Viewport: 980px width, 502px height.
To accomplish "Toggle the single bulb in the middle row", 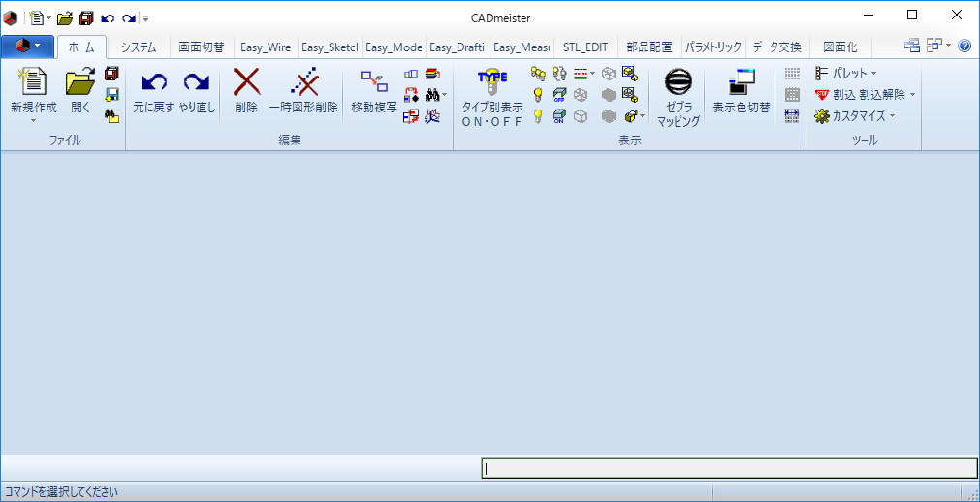I will coord(538,95).
